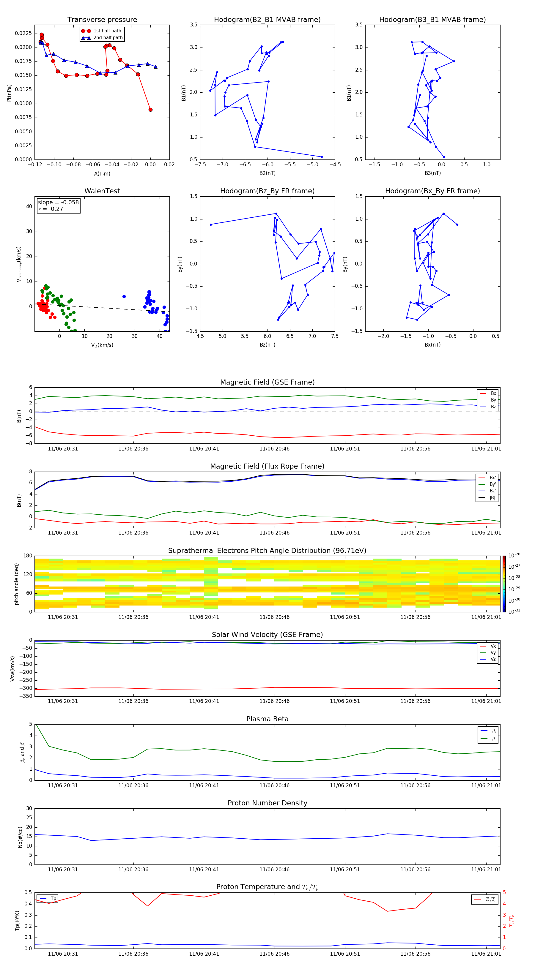
Task: Select the Vz legend entry
Action: point(488,659)
